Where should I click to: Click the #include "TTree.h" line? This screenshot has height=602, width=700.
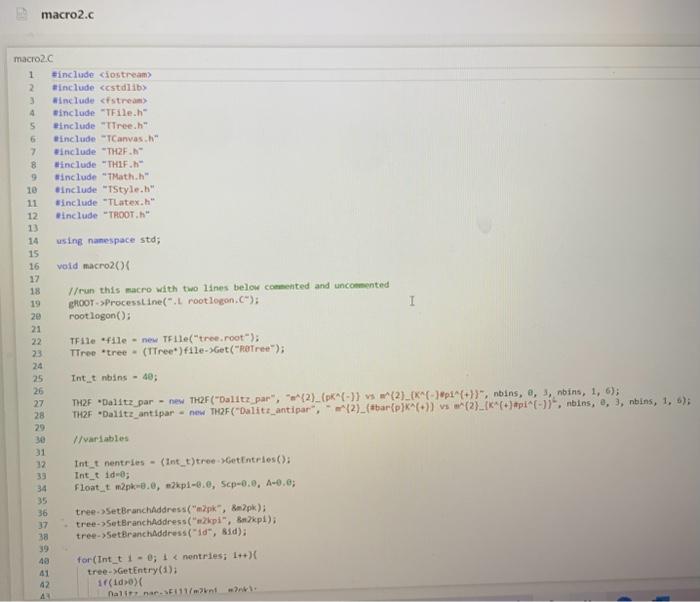100,126
